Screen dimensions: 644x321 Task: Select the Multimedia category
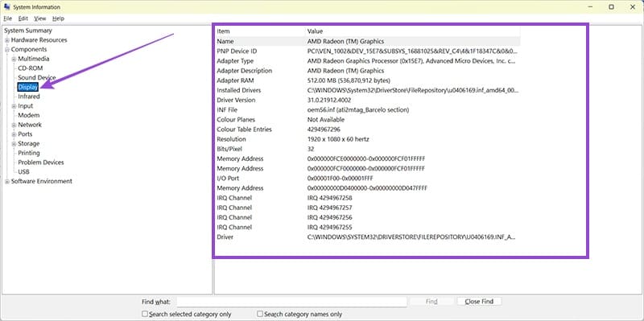pyautogui.click(x=33, y=59)
